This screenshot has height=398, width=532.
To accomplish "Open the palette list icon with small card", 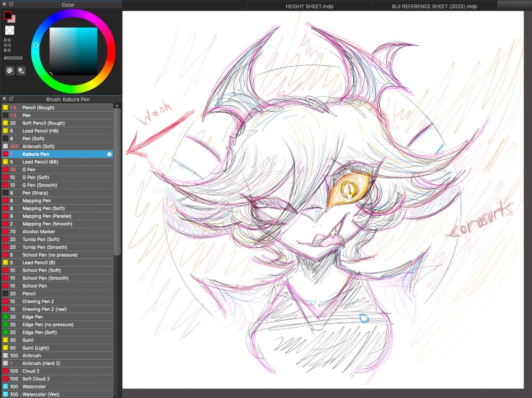I will click(x=21, y=71).
